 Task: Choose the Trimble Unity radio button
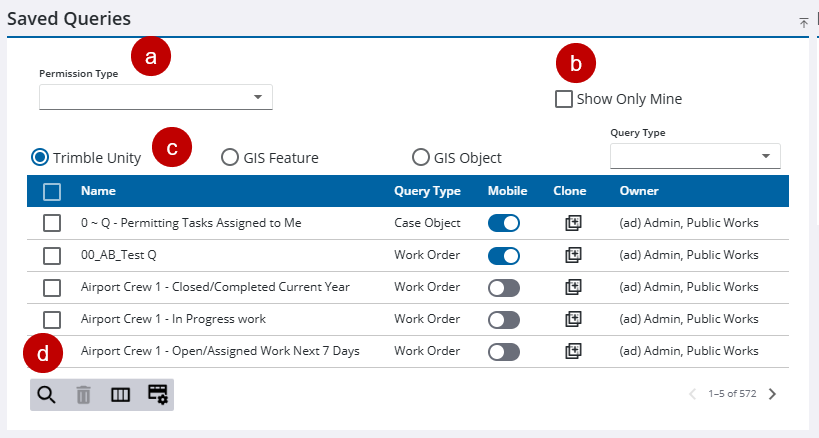coord(40,157)
